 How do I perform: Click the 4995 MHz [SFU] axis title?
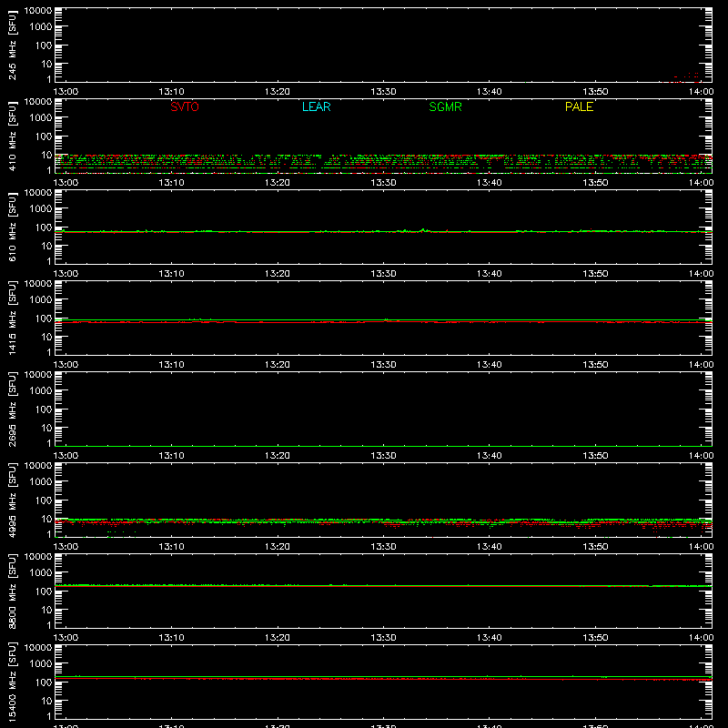[13, 500]
